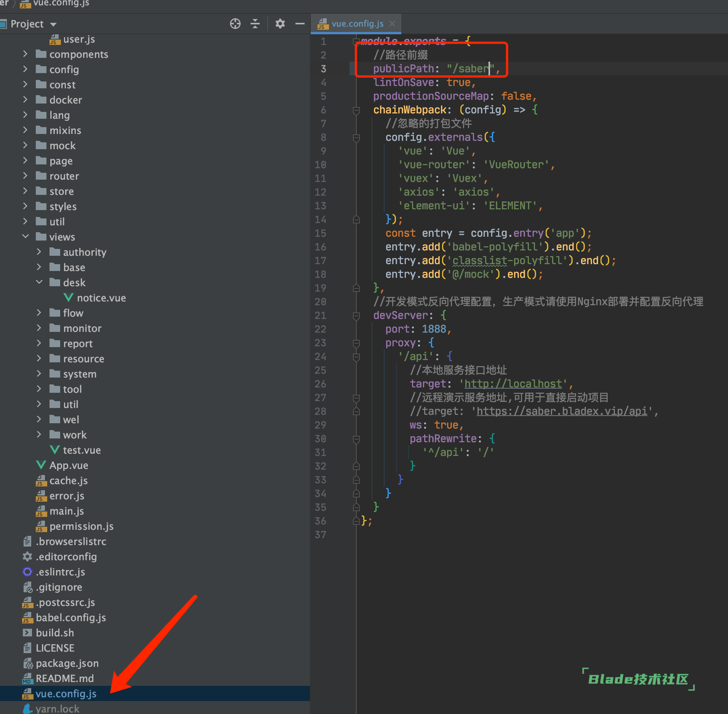Expand the authority folder

click(x=39, y=252)
